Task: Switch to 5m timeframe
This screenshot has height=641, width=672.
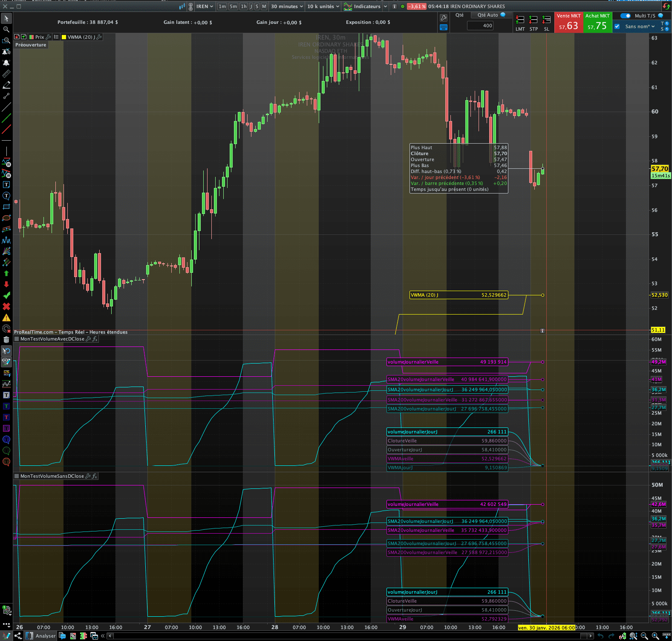Action: (233, 6)
